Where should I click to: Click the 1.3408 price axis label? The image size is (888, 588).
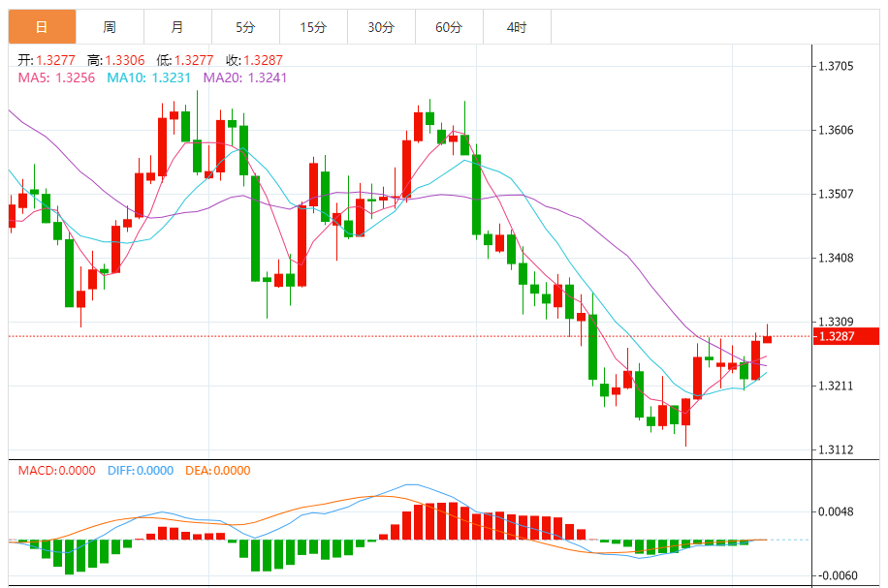pos(836,258)
